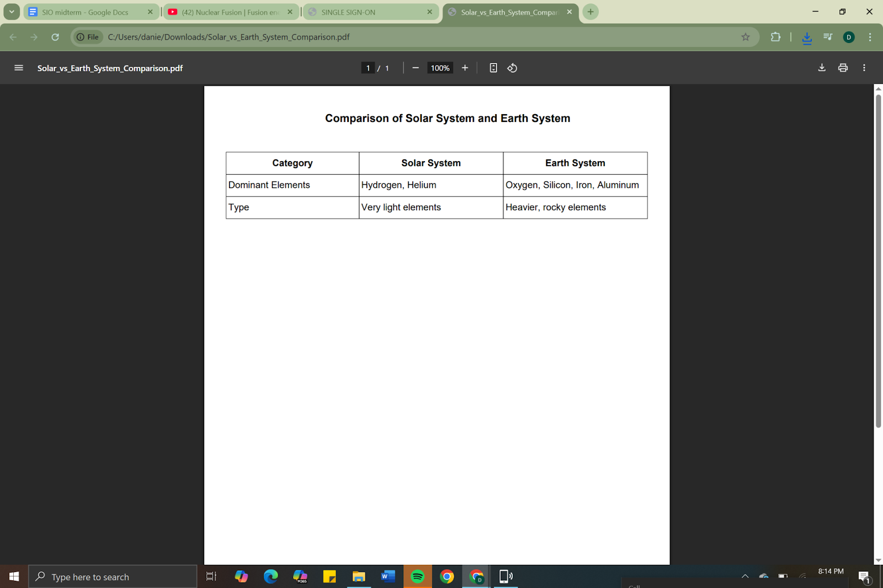This screenshot has width=883, height=588.
Task: Click the Hydrogen, Helium cell
Action: pyautogui.click(x=431, y=185)
